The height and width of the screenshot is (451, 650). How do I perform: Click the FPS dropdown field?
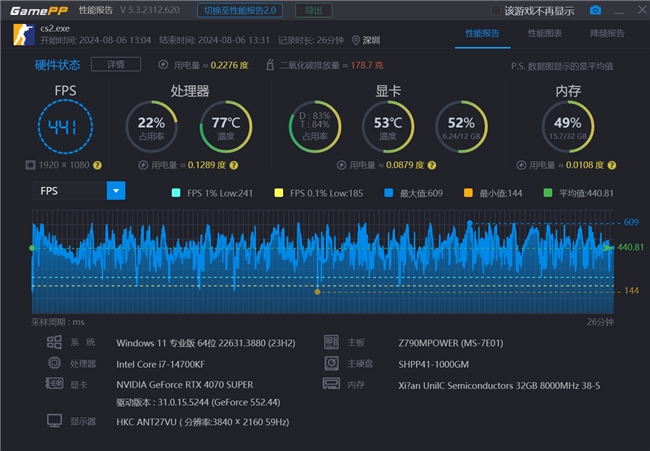(79, 191)
